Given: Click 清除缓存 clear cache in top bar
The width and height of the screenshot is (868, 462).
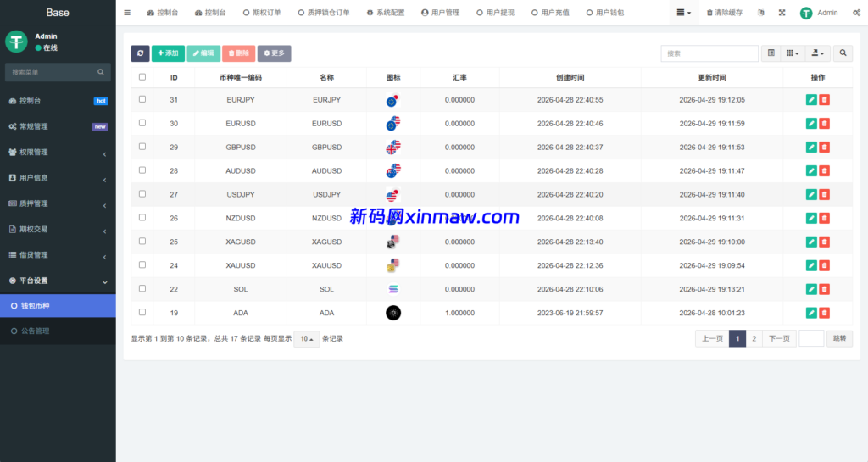Looking at the screenshot, I should click(x=725, y=13).
